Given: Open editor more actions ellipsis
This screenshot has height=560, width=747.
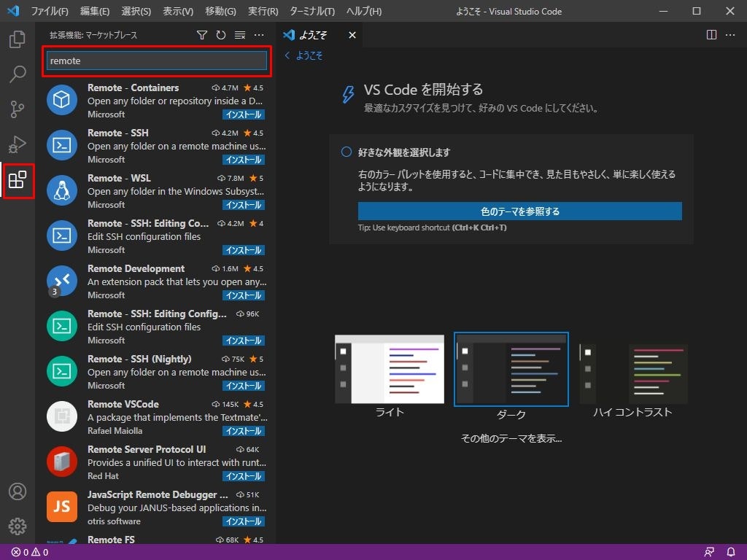Looking at the screenshot, I should pos(730,35).
